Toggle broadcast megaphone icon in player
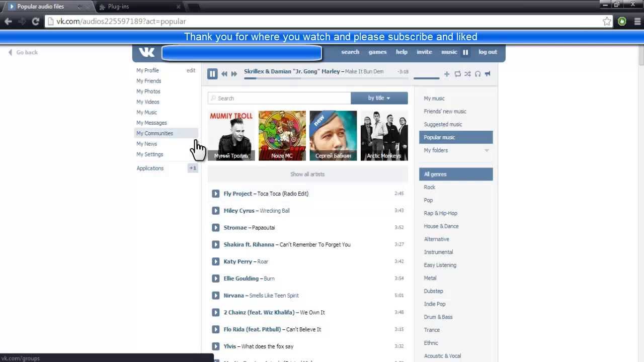Screen dimensions: 644x362 pos(488,74)
